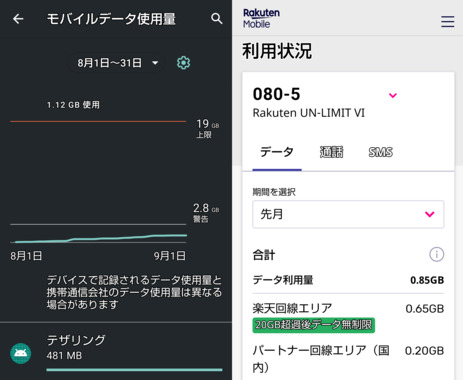Screen dimensions: 463x380
Task: Open data usage settings gear icon
Action: [x=183, y=63]
